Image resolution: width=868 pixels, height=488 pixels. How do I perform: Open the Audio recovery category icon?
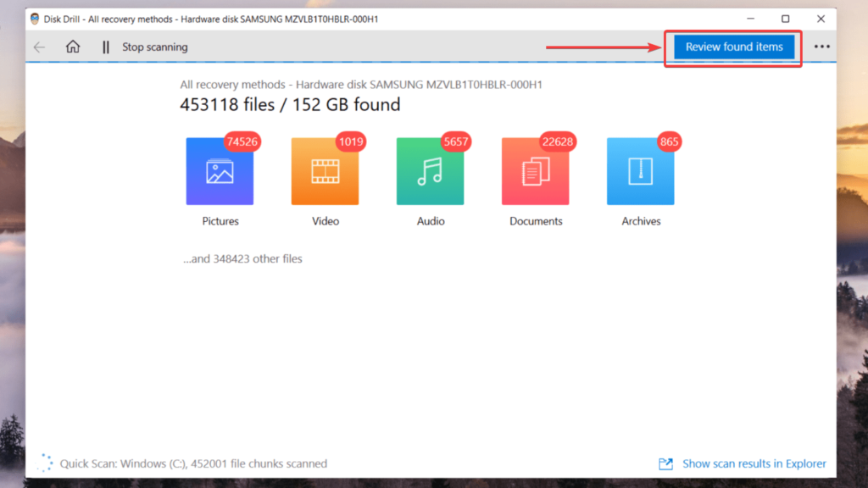[x=430, y=170]
